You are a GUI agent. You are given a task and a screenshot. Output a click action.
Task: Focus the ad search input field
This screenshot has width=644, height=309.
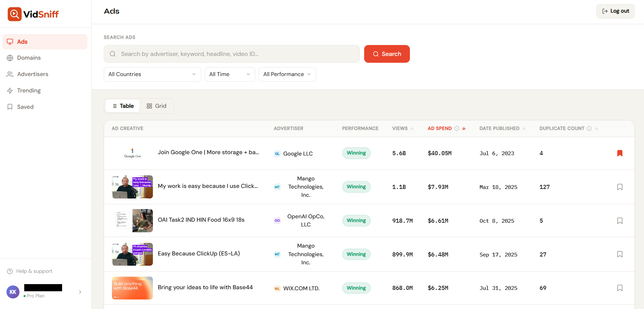[231, 54]
